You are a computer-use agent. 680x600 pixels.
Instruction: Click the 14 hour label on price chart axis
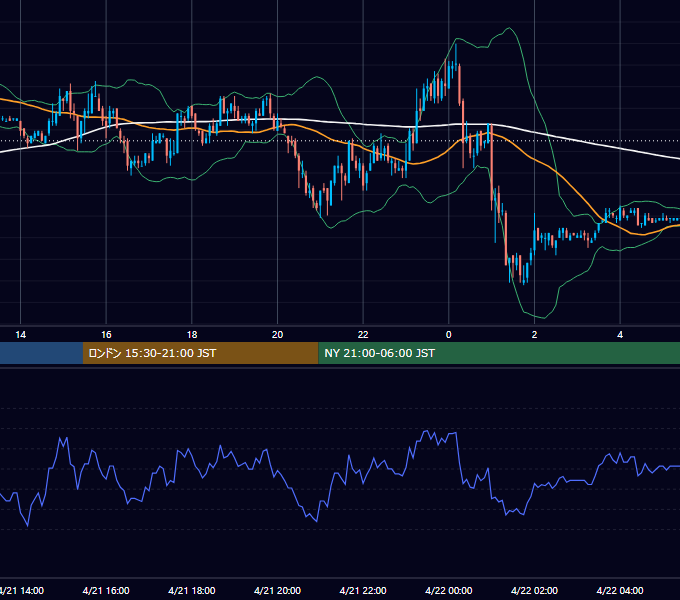tap(20, 335)
